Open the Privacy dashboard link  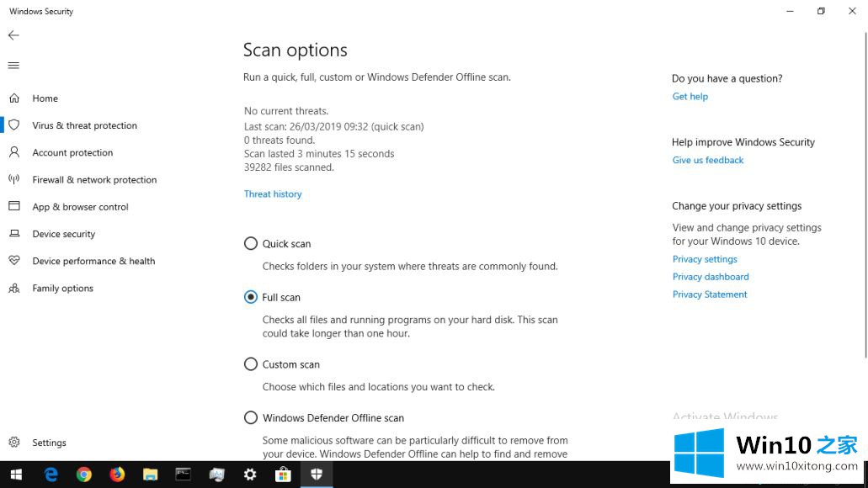tap(711, 277)
